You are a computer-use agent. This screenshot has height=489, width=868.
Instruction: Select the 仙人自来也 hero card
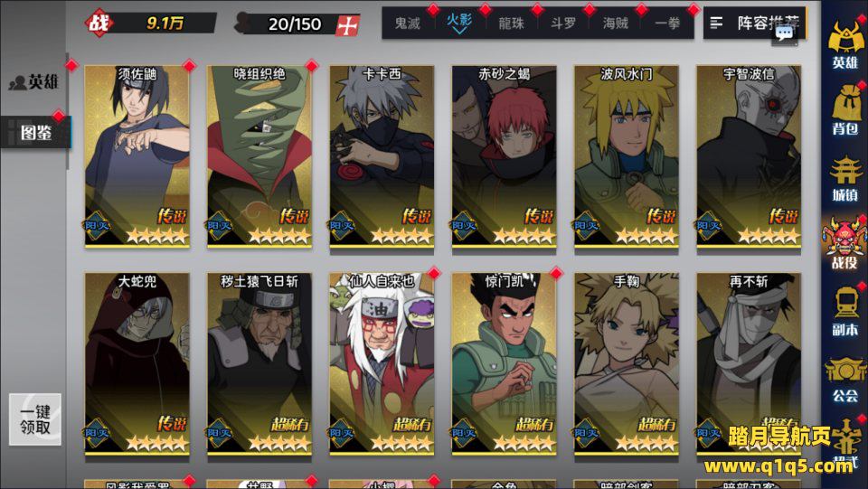pyautogui.click(x=382, y=364)
